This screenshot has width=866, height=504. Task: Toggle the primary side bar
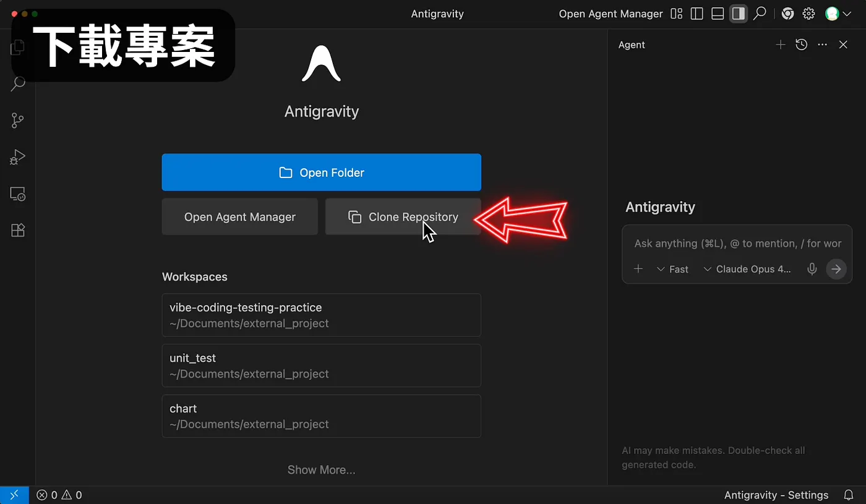point(697,14)
